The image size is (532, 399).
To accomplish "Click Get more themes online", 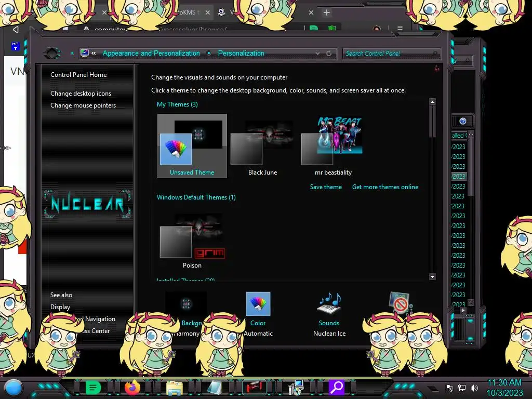I will (x=385, y=187).
